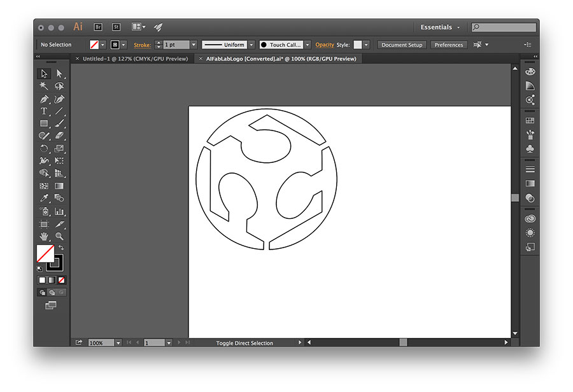The image size is (573, 392).
Task: Select the Gradient tool
Action: [x=59, y=186]
